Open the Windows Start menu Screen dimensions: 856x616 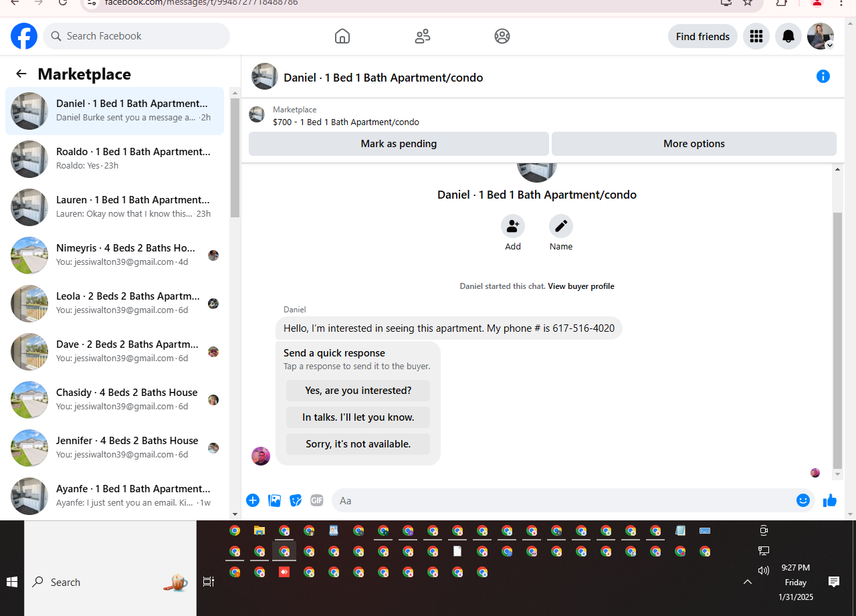point(12,582)
